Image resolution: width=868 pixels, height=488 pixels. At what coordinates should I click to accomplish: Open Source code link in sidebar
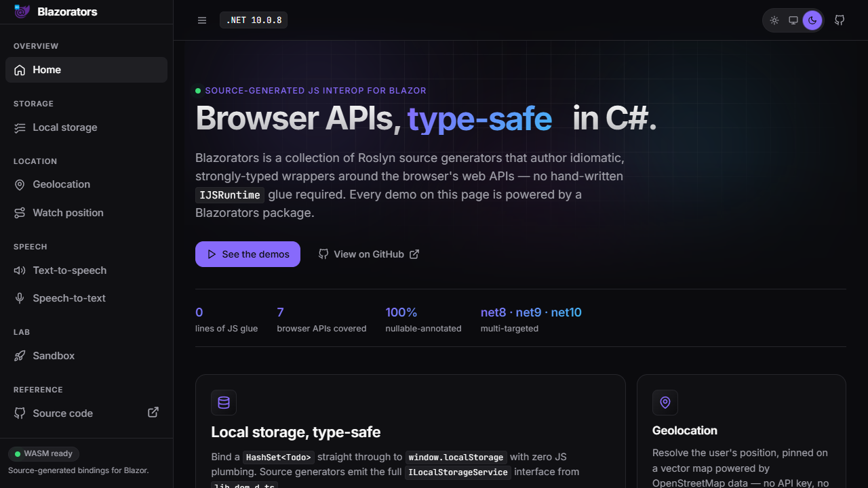pyautogui.click(x=86, y=413)
